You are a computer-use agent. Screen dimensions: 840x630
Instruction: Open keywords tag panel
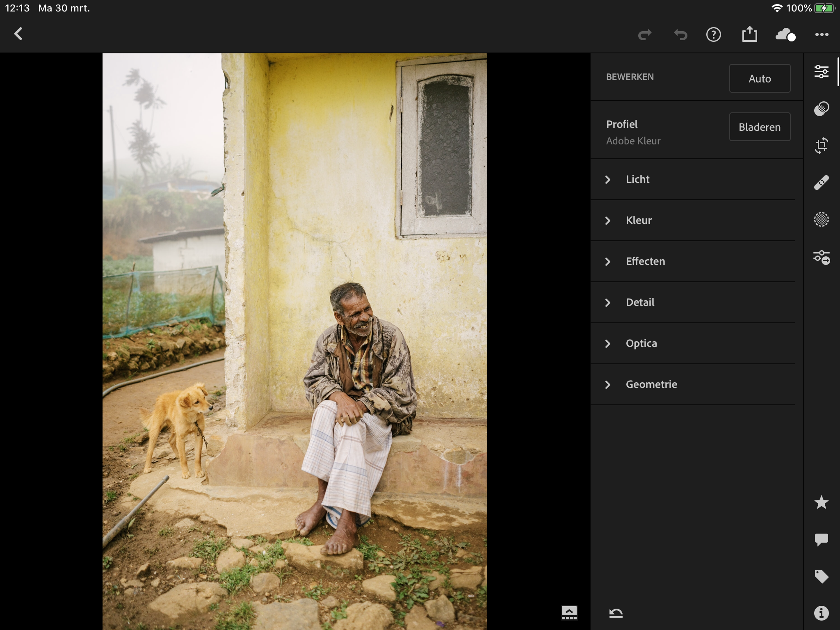pos(821,576)
